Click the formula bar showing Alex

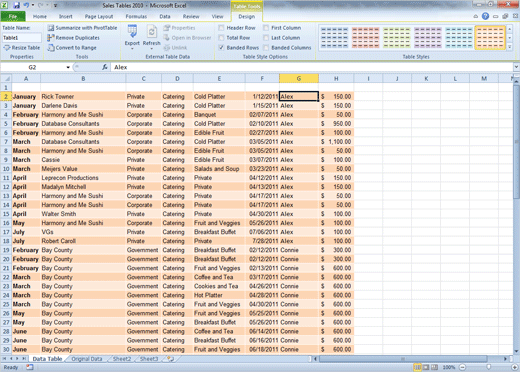tap(312, 67)
